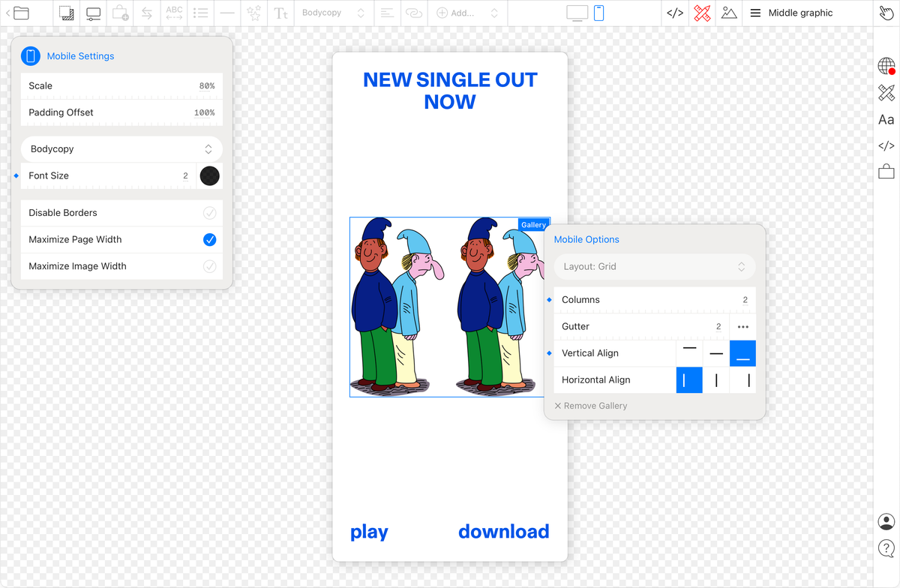Insert a horizontal rule
The image size is (900, 588).
tap(226, 13)
